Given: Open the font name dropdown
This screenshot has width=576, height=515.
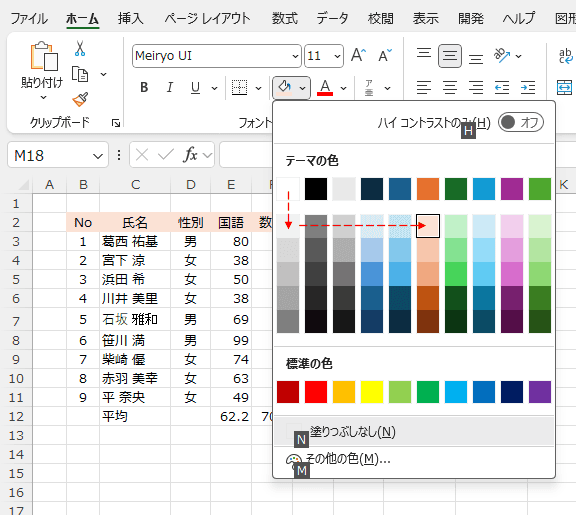Looking at the screenshot, I should [295, 56].
